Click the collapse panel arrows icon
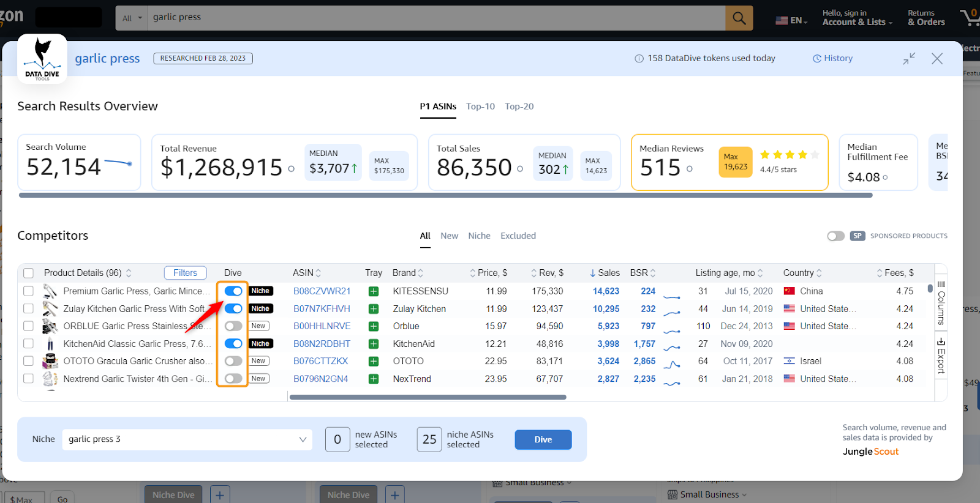This screenshot has width=980, height=503. coord(909,59)
